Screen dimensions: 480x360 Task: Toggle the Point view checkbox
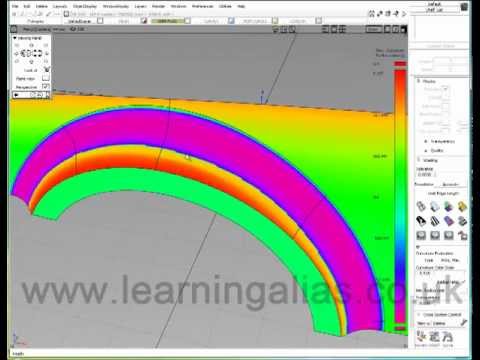click(x=46, y=78)
